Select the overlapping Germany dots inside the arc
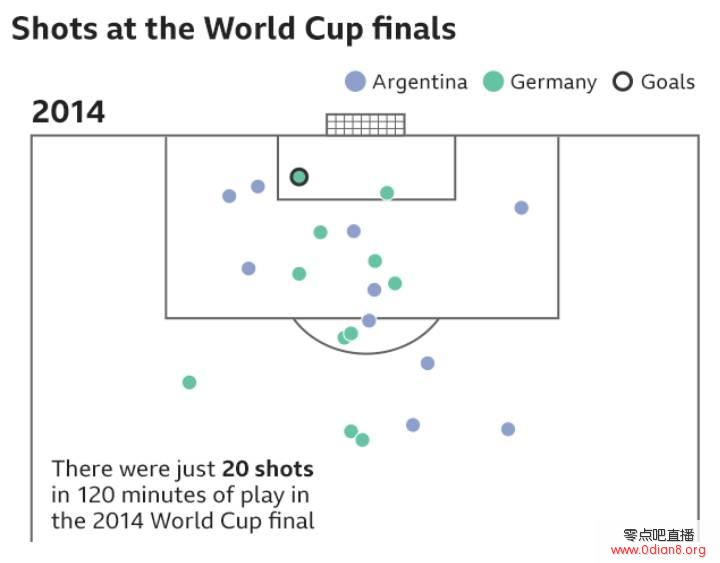720x563 pixels. coord(348,336)
